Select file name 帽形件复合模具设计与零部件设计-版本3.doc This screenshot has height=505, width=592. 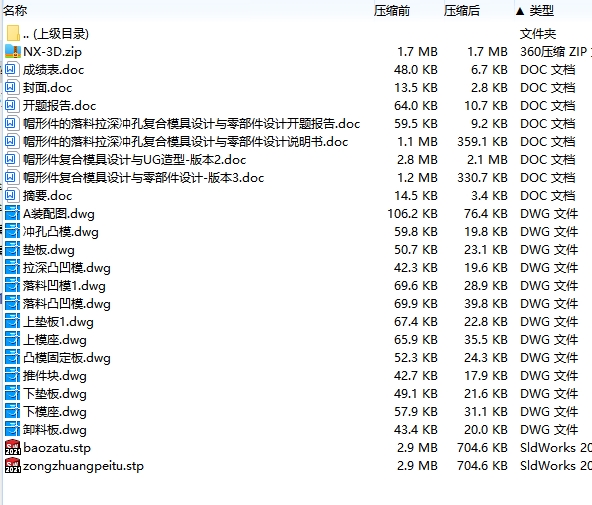(x=143, y=177)
